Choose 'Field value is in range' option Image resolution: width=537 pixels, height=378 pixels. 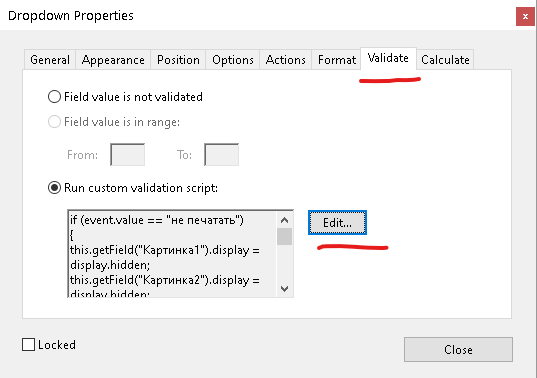point(54,122)
